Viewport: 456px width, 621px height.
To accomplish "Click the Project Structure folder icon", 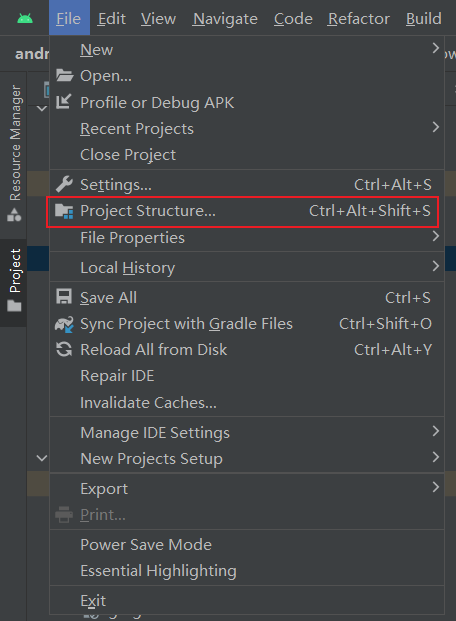I will click(64, 211).
